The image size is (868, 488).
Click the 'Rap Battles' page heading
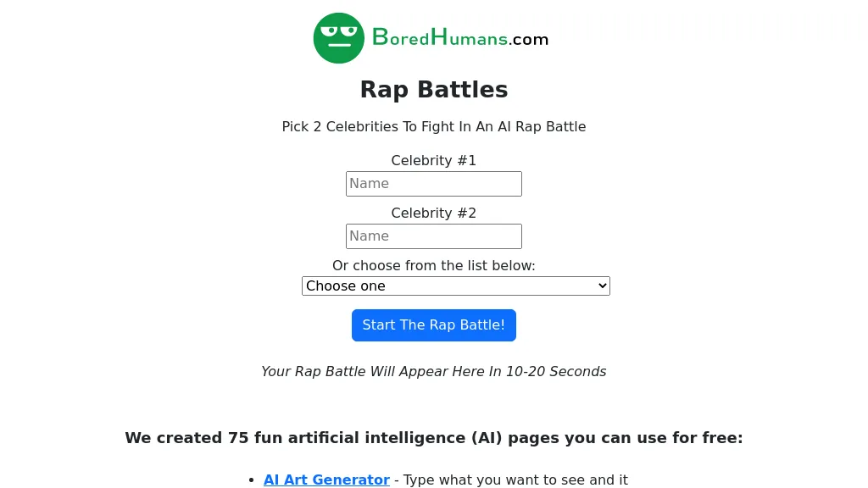click(433, 89)
